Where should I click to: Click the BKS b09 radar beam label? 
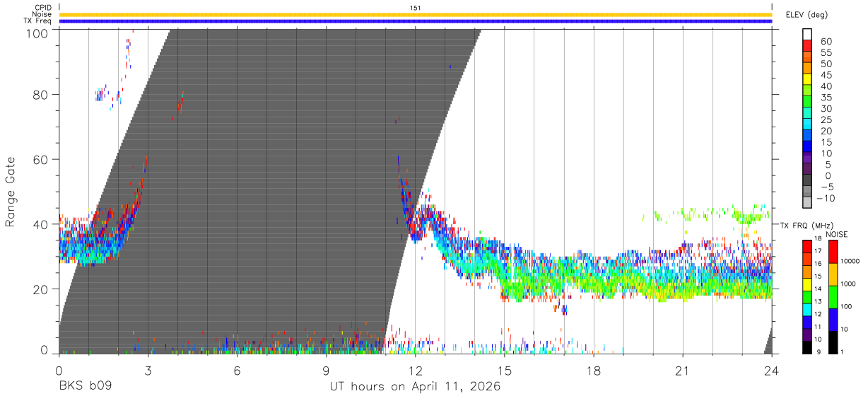click(x=85, y=387)
